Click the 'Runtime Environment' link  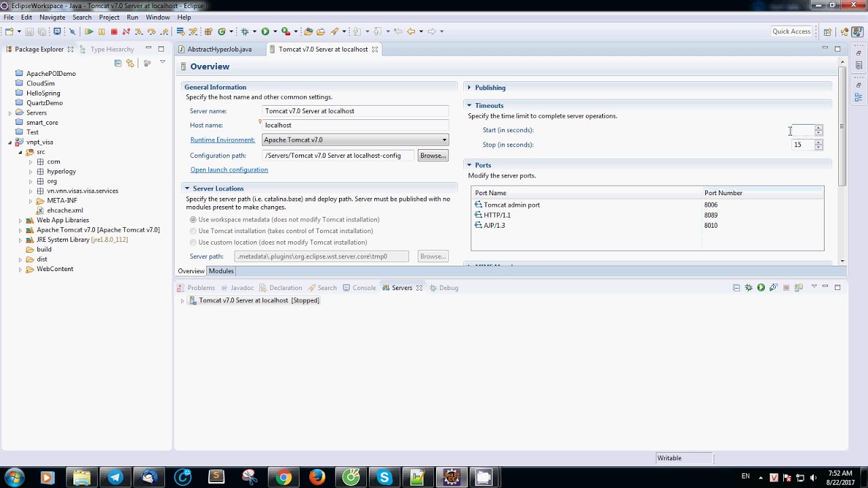coord(222,140)
